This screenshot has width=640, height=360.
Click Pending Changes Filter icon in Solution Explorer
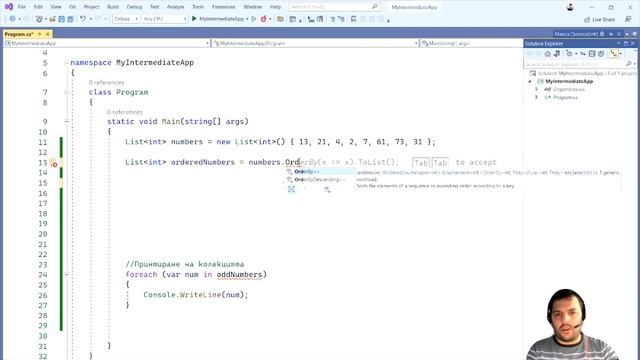tap(569, 54)
